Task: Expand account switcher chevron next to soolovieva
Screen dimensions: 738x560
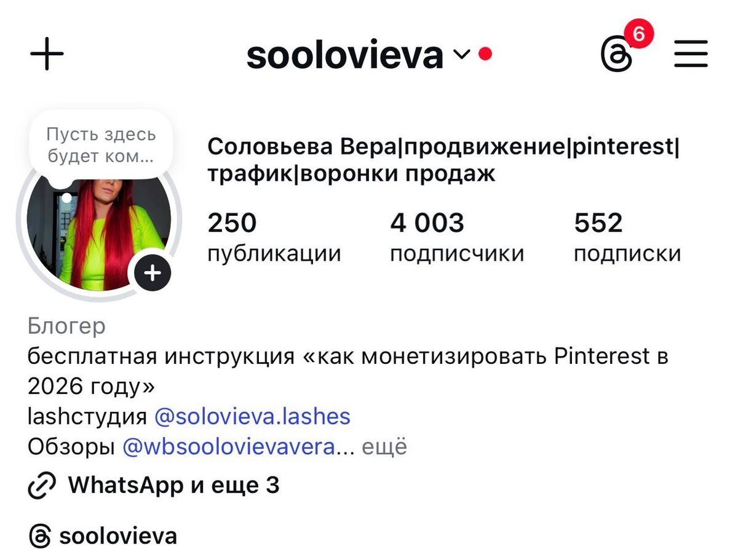Action: tap(462, 55)
